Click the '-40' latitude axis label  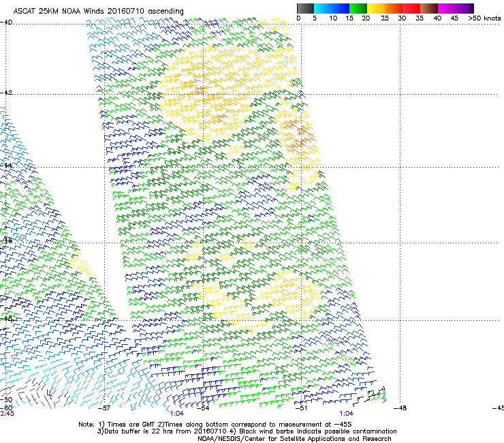point(6,22)
